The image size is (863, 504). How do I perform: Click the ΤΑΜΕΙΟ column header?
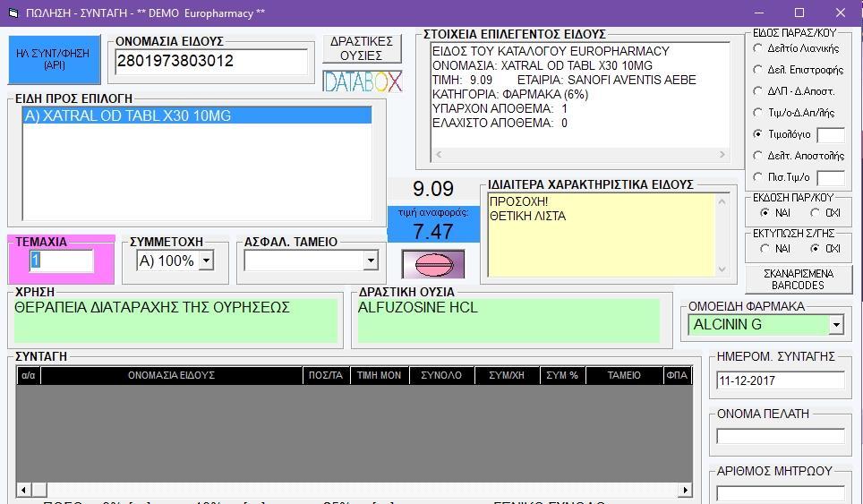tap(624, 375)
